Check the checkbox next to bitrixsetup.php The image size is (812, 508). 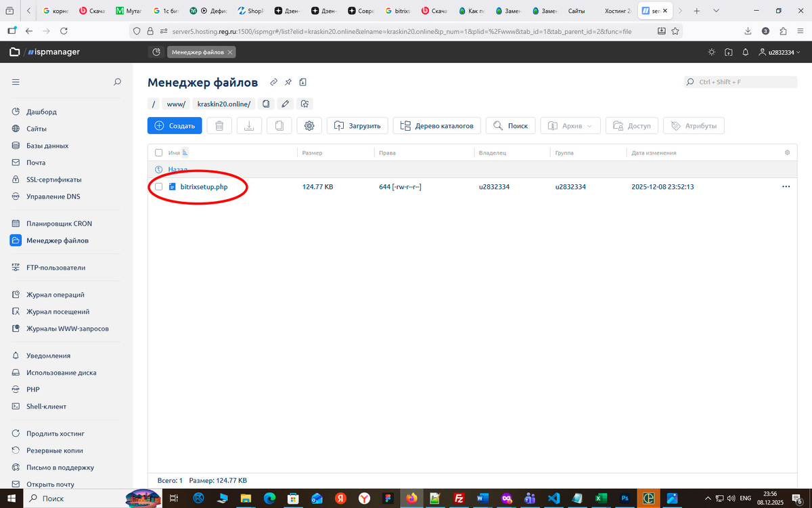159,186
